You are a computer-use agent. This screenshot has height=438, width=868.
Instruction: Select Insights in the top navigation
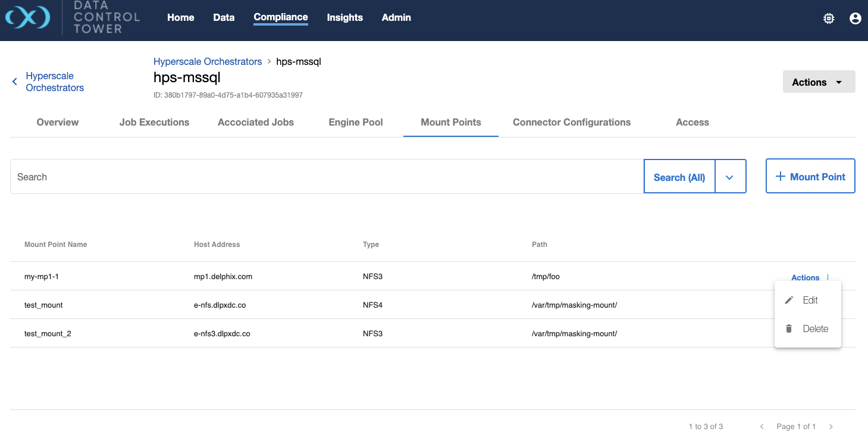[x=344, y=17]
